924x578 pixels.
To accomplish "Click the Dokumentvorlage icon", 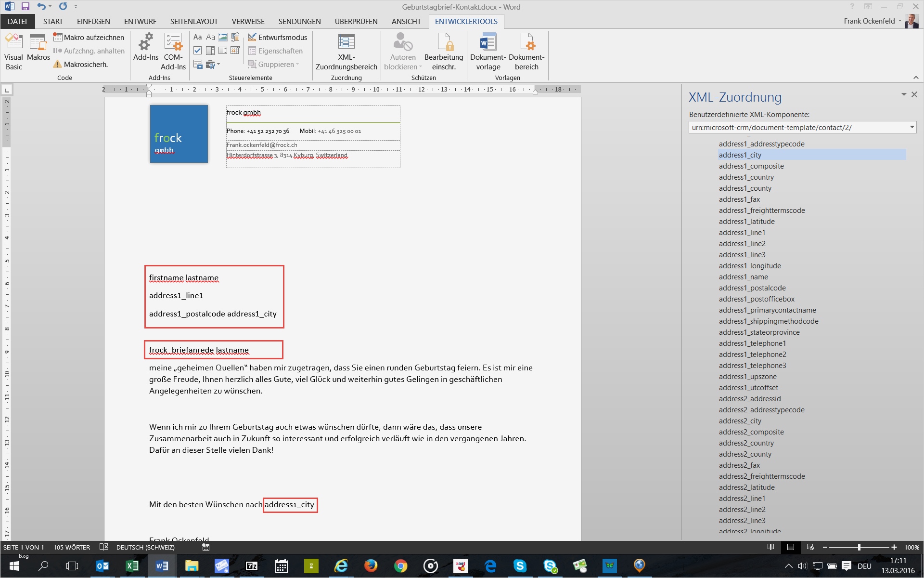I will (488, 51).
